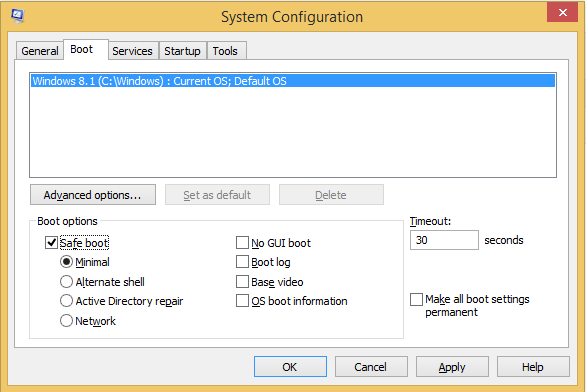The height and width of the screenshot is (392, 586).
Task: Confirm with the OK button
Action: click(290, 367)
